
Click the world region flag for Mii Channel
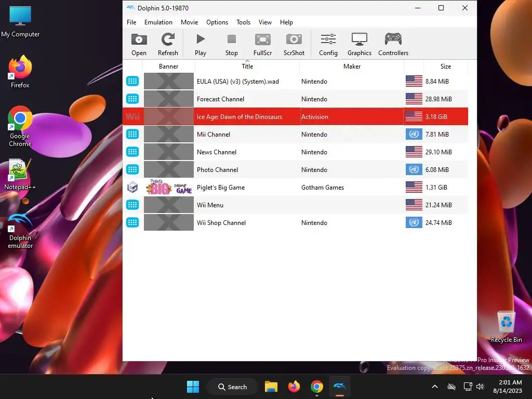click(414, 135)
